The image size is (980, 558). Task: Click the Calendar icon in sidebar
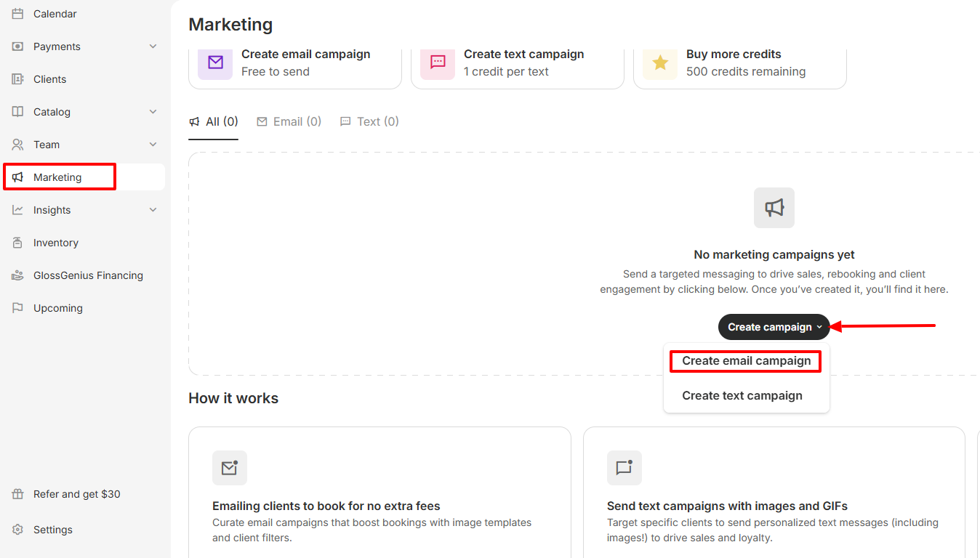click(x=18, y=14)
